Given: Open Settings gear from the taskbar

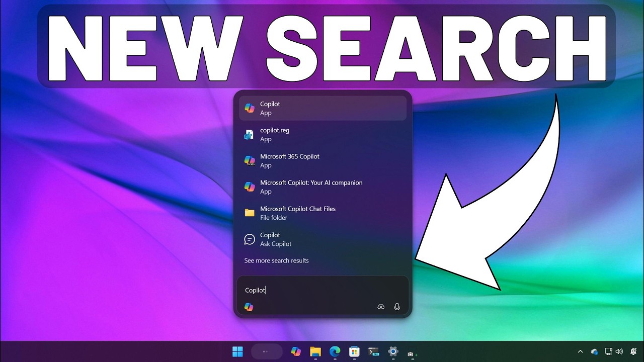Looking at the screenshot, I should point(393,351).
